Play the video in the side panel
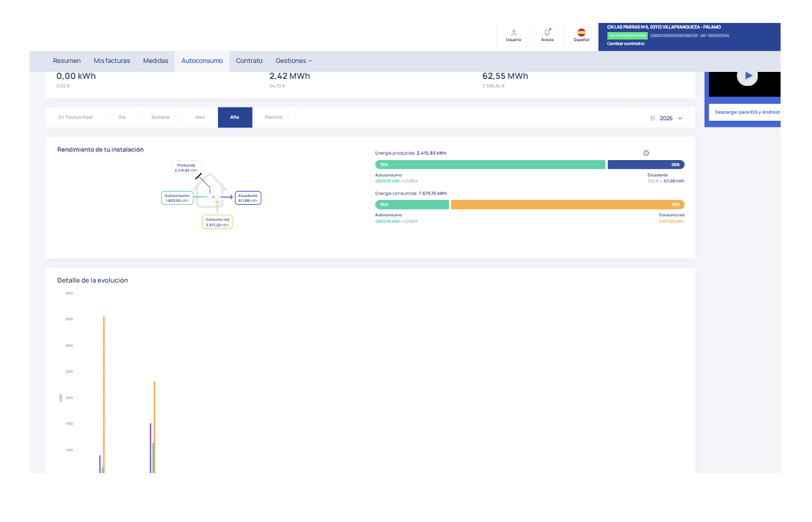 [748, 76]
